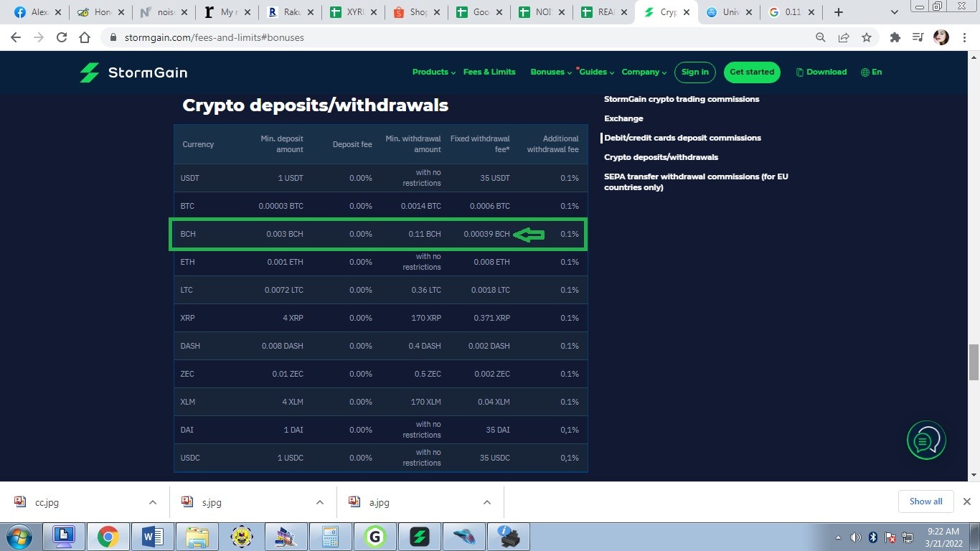The width and height of the screenshot is (980, 551).
Task: Click the browser forward arrow
Action: point(39,37)
